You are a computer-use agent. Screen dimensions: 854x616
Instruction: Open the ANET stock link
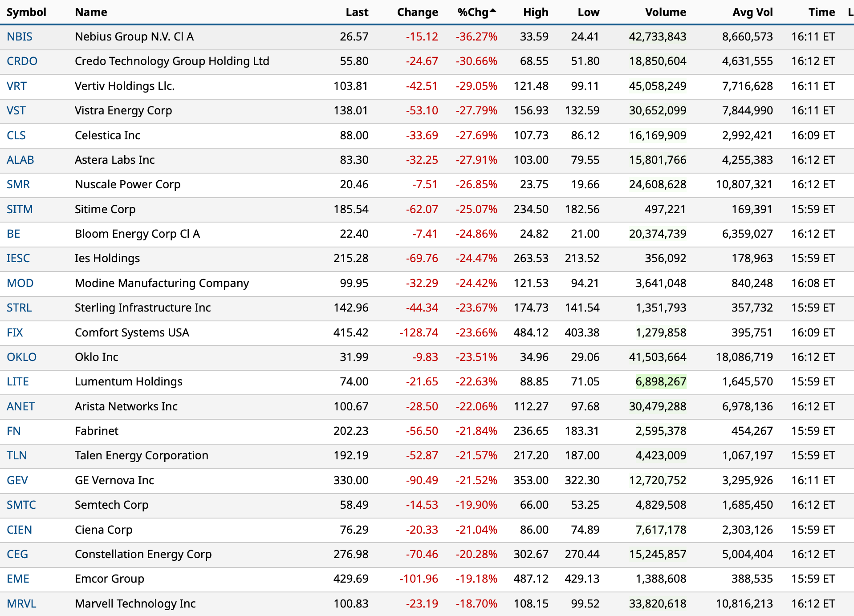pos(20,406)
